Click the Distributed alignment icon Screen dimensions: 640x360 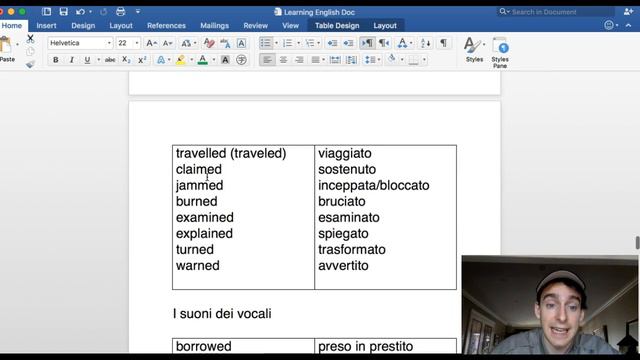(335, 60)
